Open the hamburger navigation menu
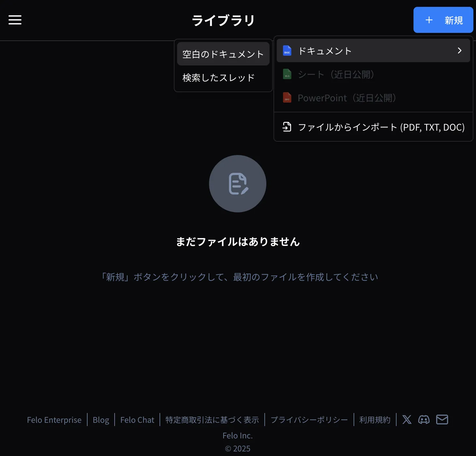The image size is (476, 456). 15,20
